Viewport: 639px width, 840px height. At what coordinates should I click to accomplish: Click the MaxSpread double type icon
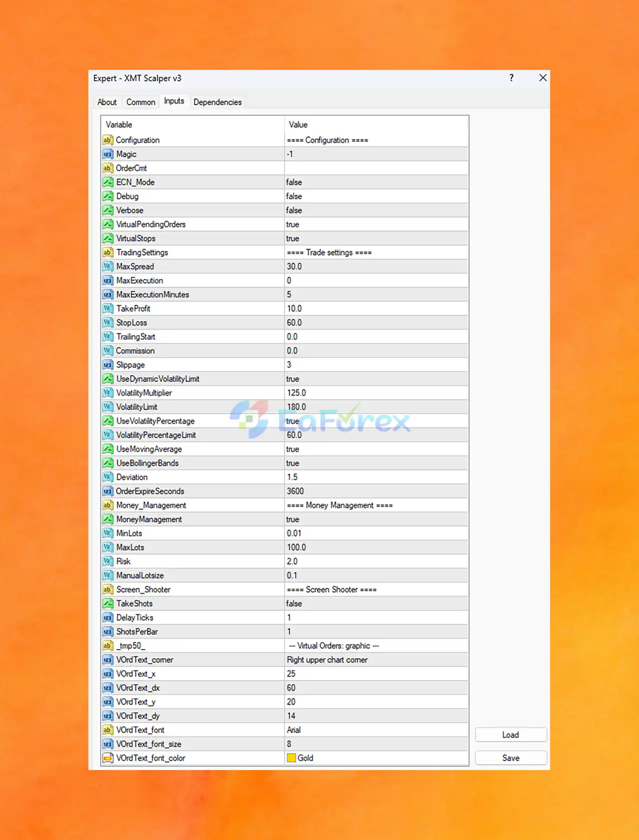pos(107,267)
